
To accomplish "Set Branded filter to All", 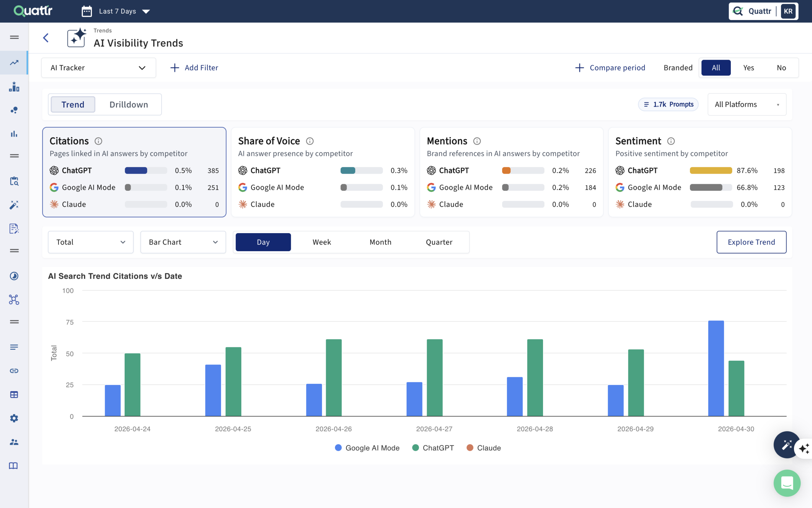I will [x=716, y=68].
